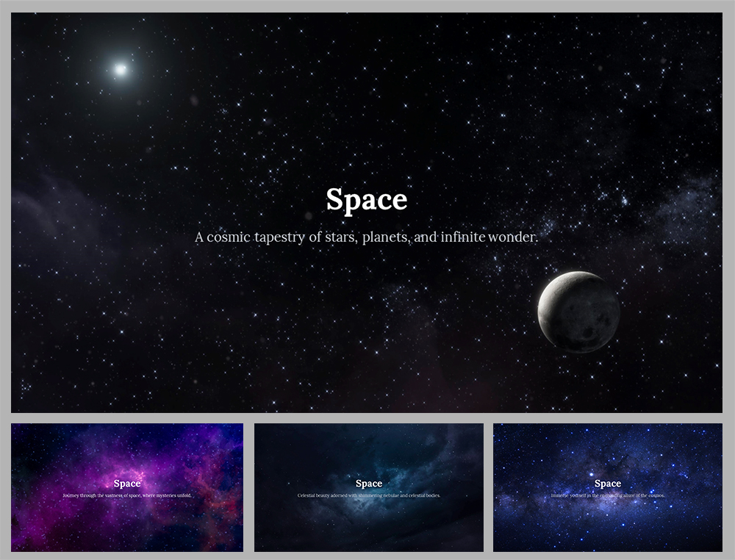Image resolution: width=735 pixels, height=560 pixels.
Task: Click the gray border between slide thumbnails
Action: click(248, 488)
